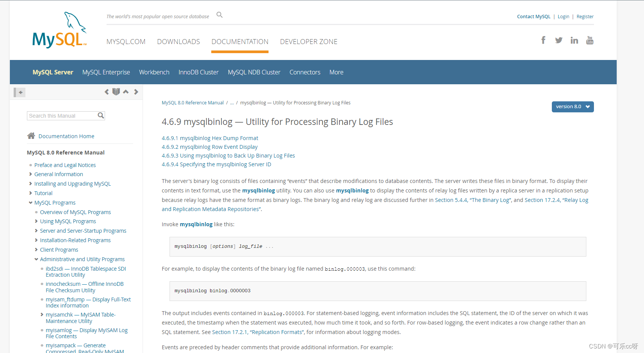Open the version 8.0 dropdown

[573, 107]
